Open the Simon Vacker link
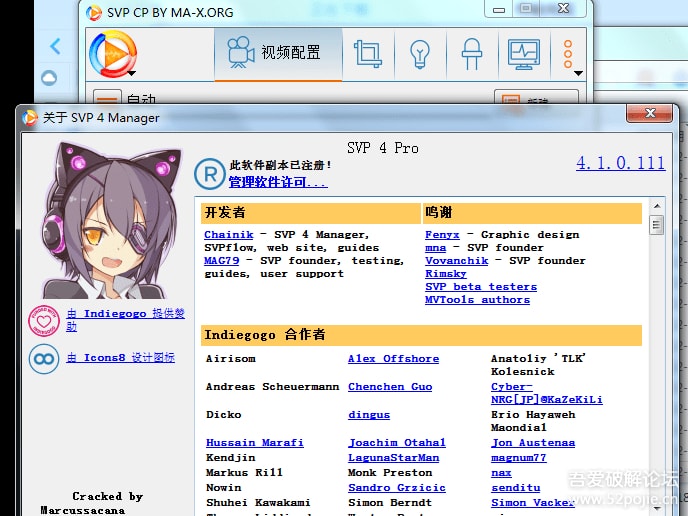 tap(533, 503)
